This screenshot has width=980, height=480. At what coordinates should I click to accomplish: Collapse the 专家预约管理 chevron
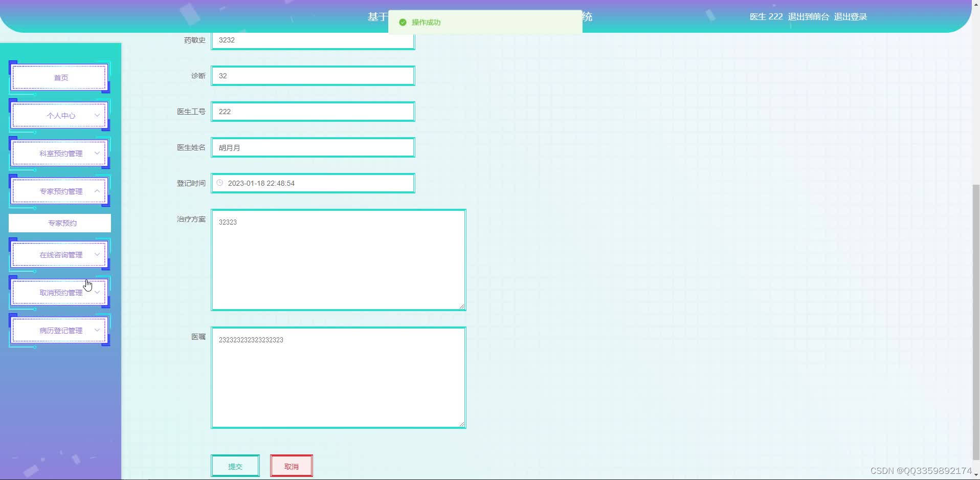pyautogui.click(x=97, y=191)
